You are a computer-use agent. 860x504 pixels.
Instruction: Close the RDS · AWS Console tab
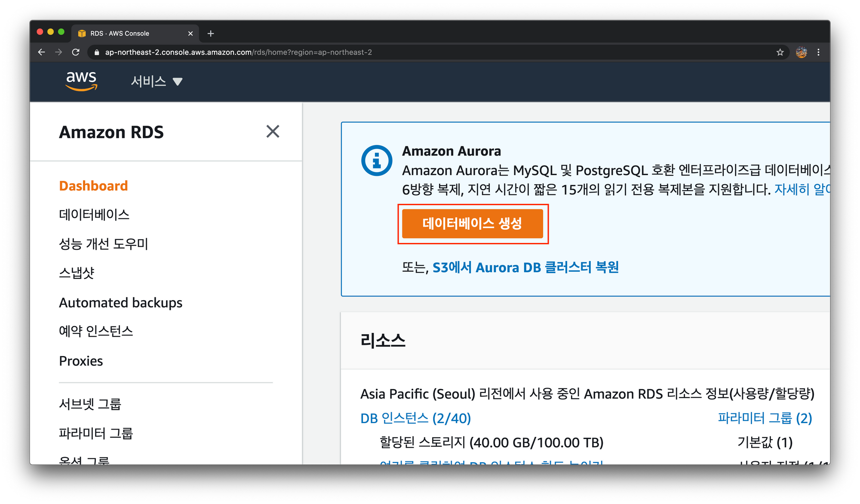tap(190, 34)
